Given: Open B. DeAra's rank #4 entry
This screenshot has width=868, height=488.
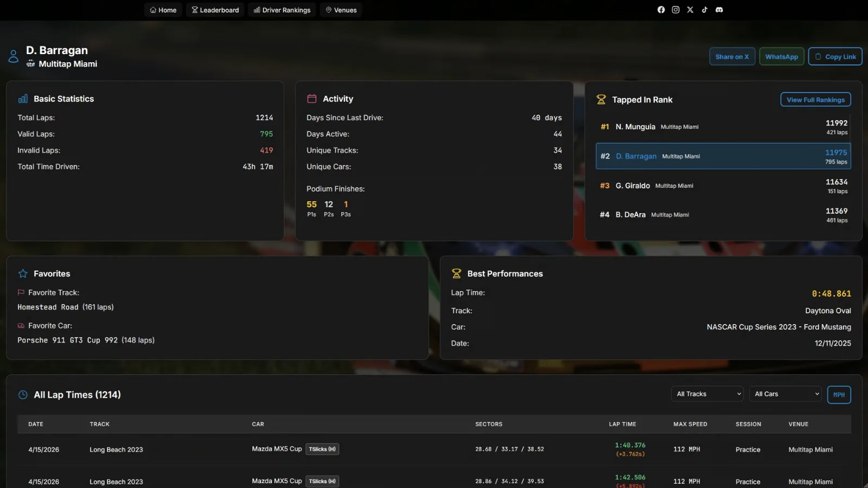Looking at the screenshot, I should pyautogui.click(x=723, y=215).
